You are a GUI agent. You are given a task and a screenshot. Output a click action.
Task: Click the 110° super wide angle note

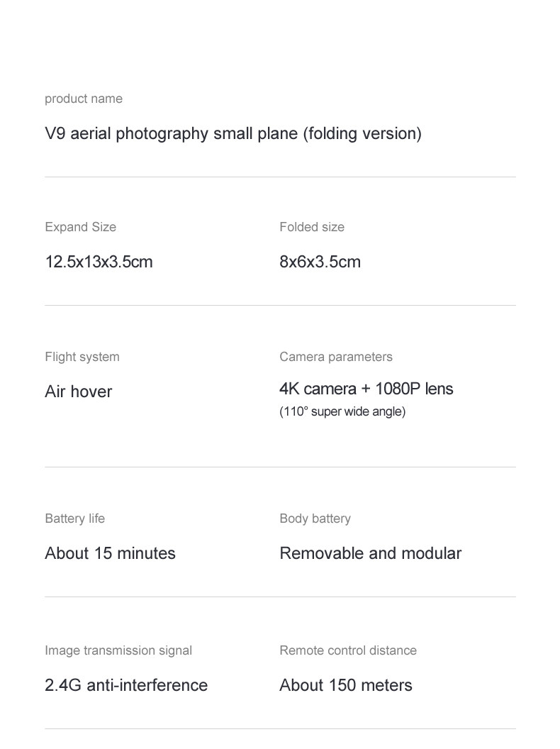pyautogui.click(x=342, y=411)
